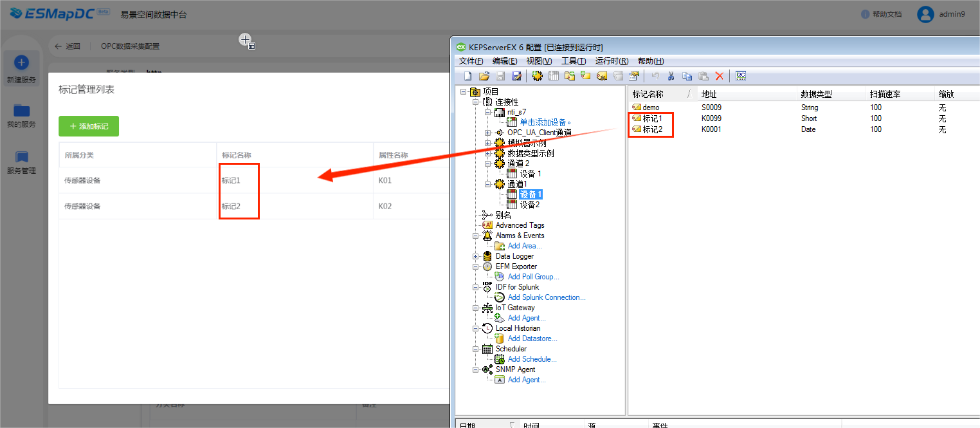This screenshot has height=428, width=980.
Task: Launch the Quick Client (QC) toolbar icon
Action: coord(741,76)
